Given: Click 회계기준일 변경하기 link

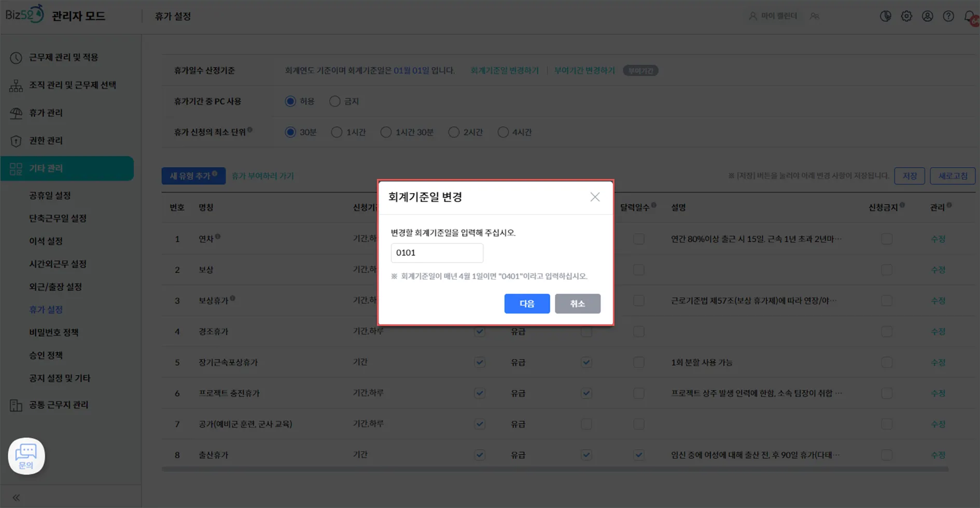Looking at the screenshot, I should click(x=505, y=71).
